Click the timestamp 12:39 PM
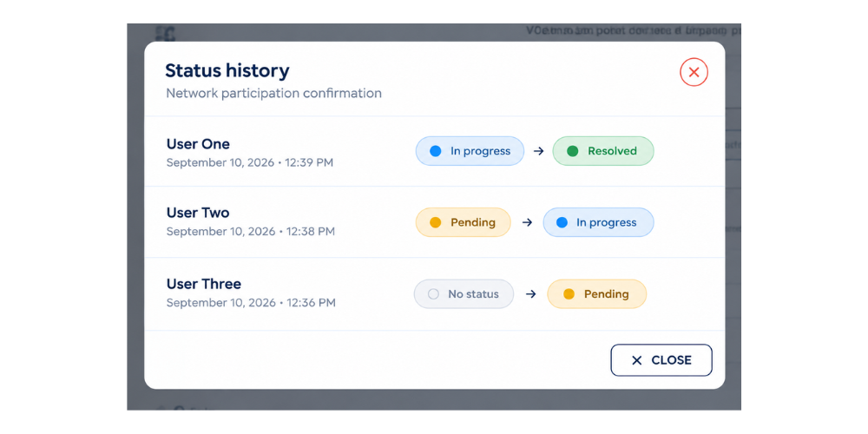868x434 pixels. coord(309,163)
